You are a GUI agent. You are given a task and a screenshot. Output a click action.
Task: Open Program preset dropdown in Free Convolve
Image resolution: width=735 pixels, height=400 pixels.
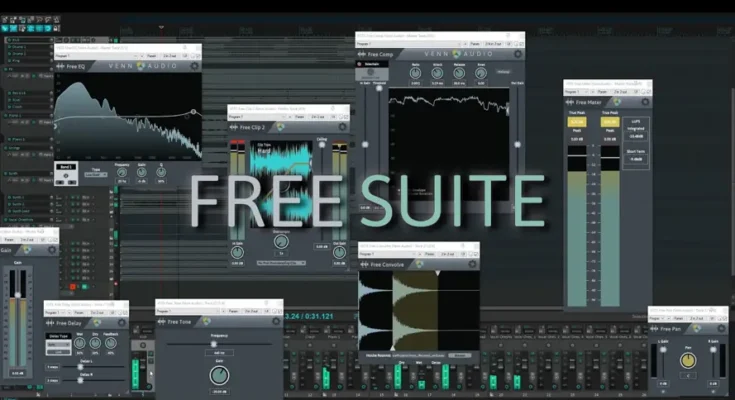coord(387,254)
